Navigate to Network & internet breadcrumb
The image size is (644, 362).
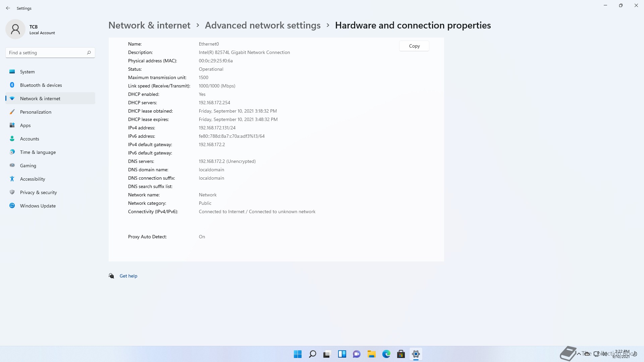coord(149,25)
